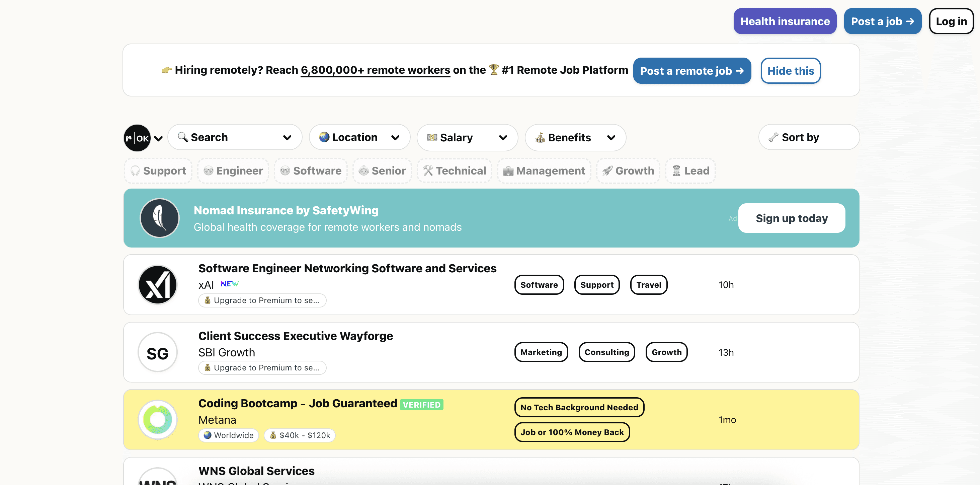Click inside the Search field
The width and height of the screenshot is (980, 485).
[x=228, y=137]
